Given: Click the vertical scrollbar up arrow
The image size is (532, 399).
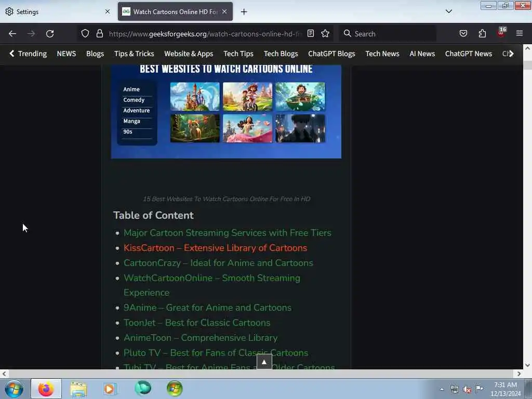Looking at the screenshot, I should click(527, 48).
